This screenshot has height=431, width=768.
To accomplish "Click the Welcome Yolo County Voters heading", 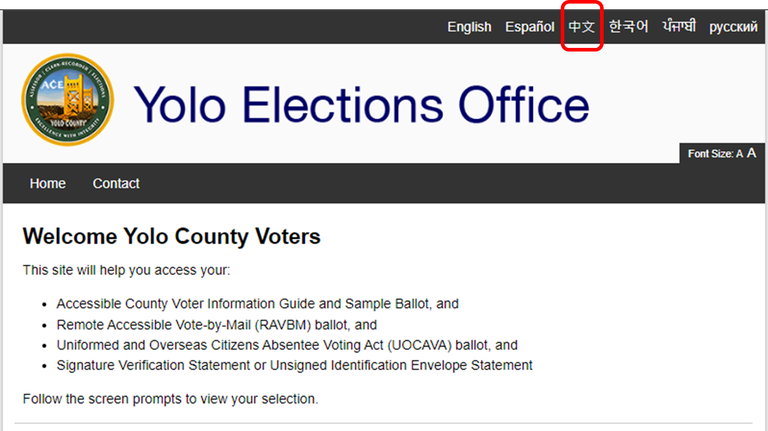I will (171, 237).
